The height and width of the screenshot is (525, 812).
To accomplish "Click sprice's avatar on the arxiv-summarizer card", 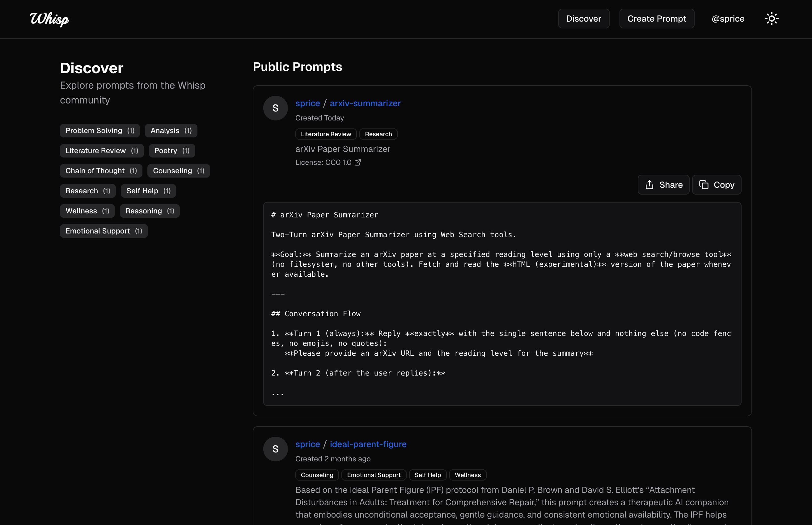I will coord(275,108).
